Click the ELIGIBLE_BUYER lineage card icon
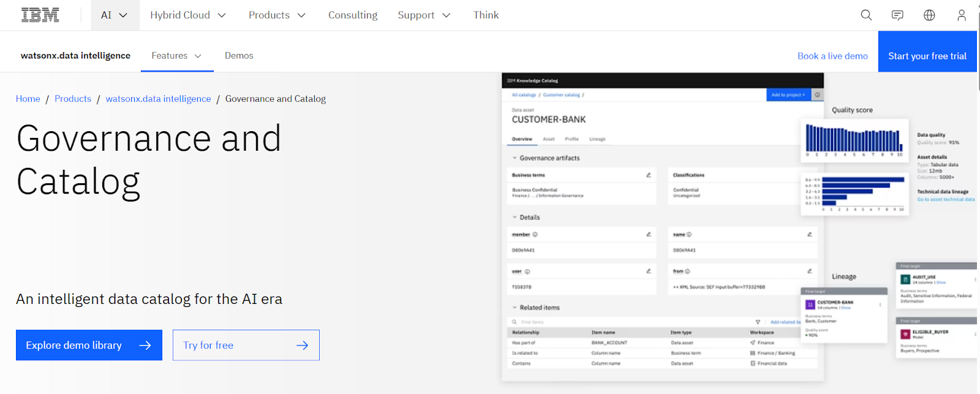This screenshot has height=394, width=980. tap(905, 334)
